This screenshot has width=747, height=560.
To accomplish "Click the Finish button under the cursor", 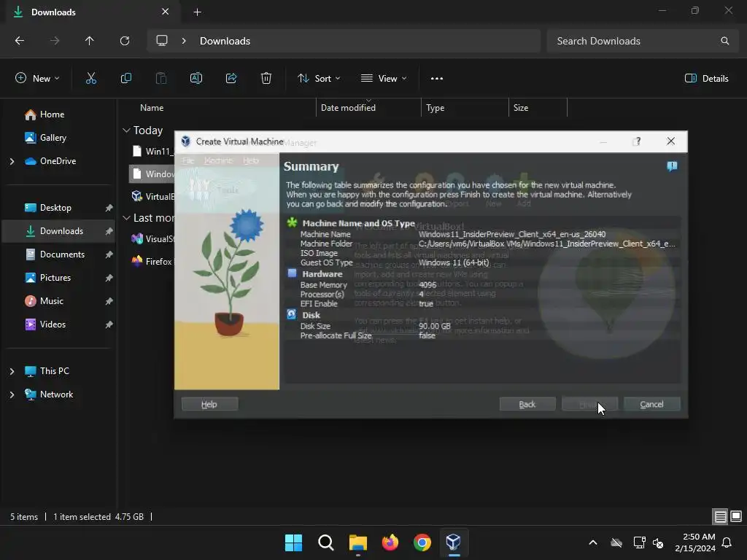I will click(589, 404).
